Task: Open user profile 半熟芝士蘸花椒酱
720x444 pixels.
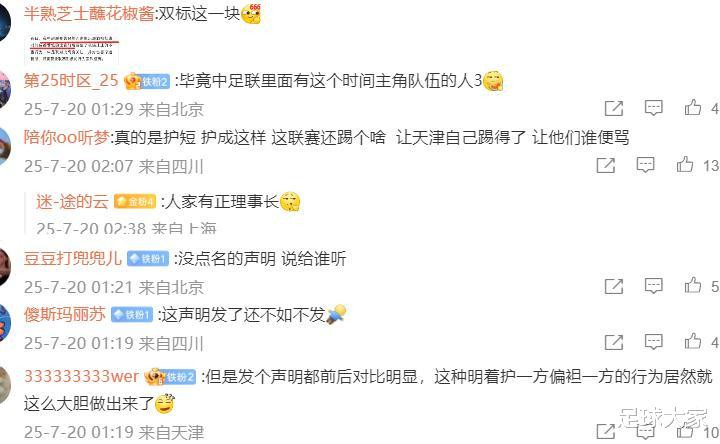Action: point(89,14)
